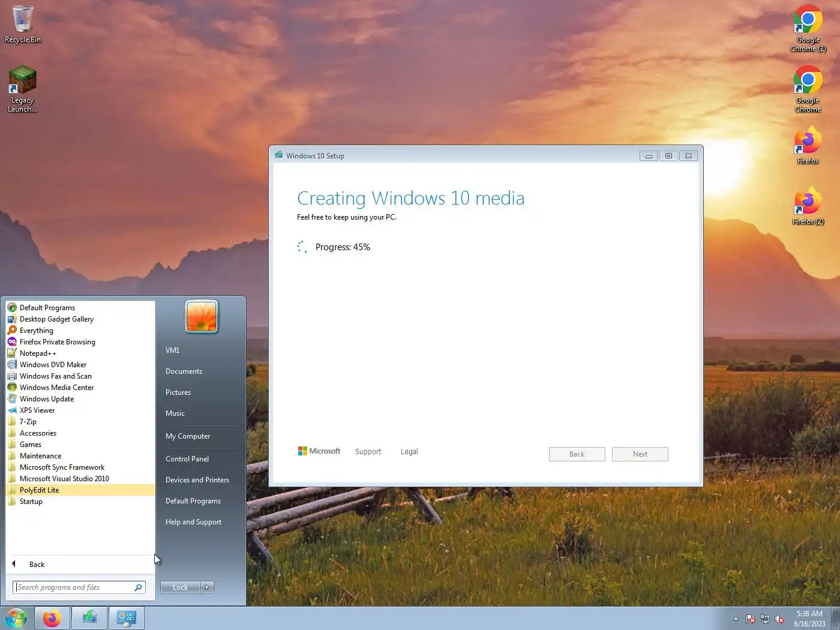Open the clock showing 5:38 AM

pos(809,619)
